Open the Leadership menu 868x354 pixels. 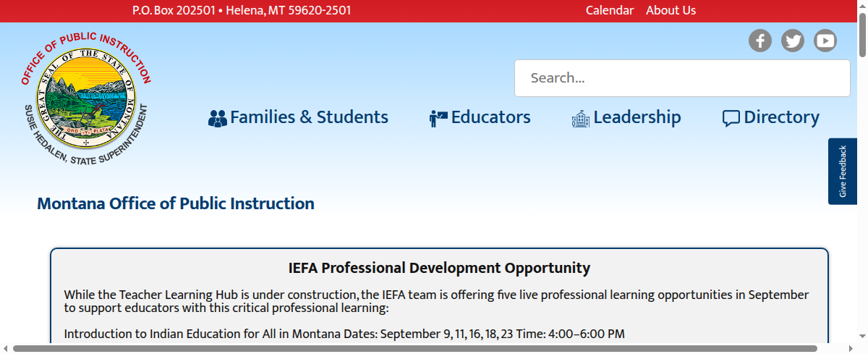pos(637,117)
